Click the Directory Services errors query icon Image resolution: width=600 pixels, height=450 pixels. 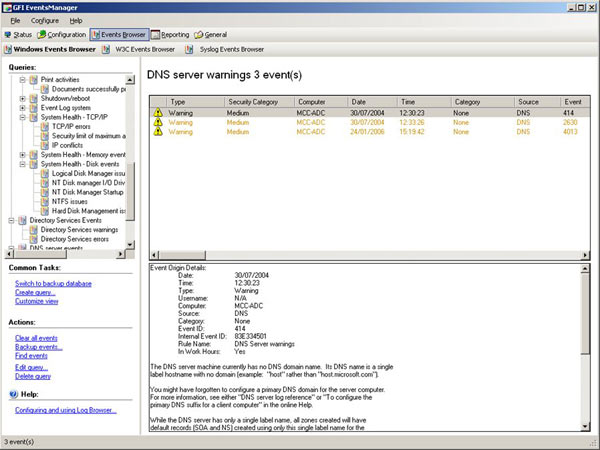tap(34, 239)
